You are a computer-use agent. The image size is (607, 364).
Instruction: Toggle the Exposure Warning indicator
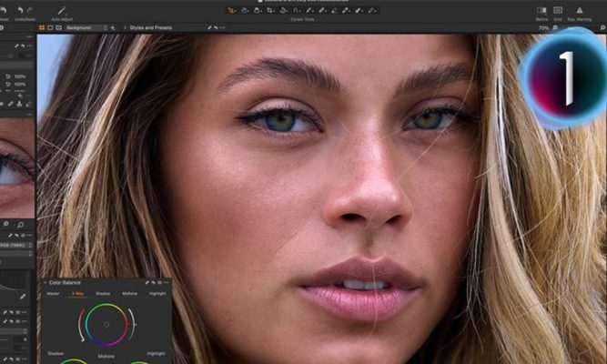tap(580, 10)
